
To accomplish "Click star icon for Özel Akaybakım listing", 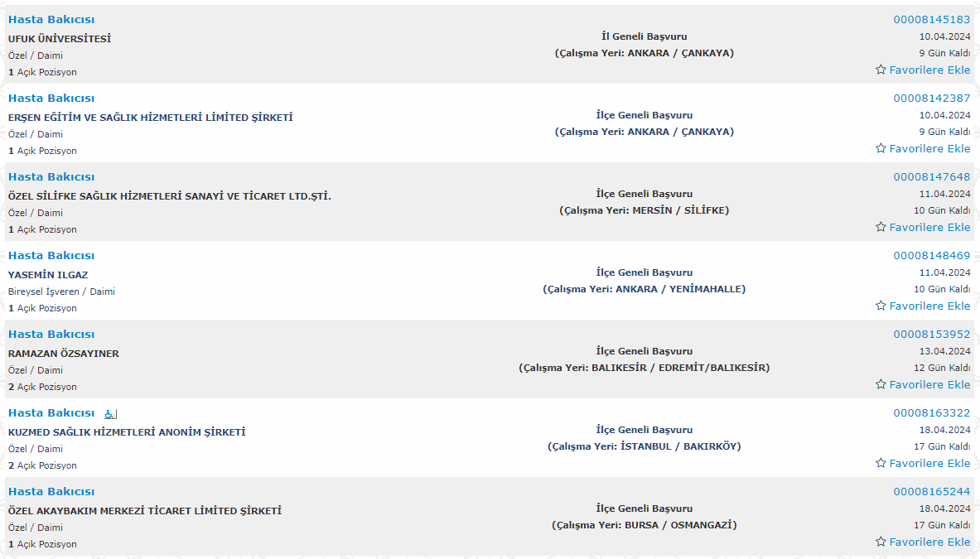I will tap(881, 542).
